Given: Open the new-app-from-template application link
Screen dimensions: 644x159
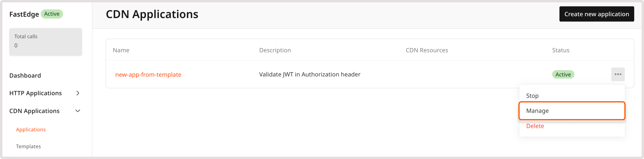Looking at the screenshot, I should 149,74.
